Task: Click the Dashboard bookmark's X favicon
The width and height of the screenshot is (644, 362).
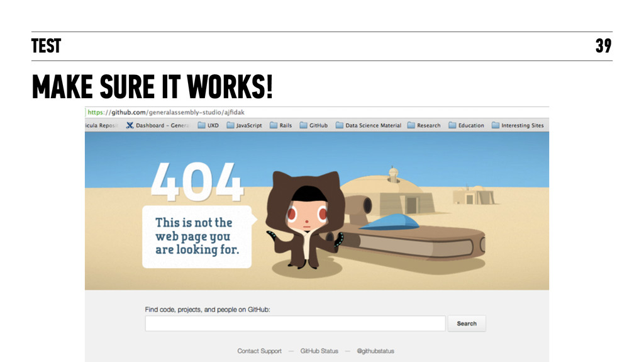Action: (130, 125)
